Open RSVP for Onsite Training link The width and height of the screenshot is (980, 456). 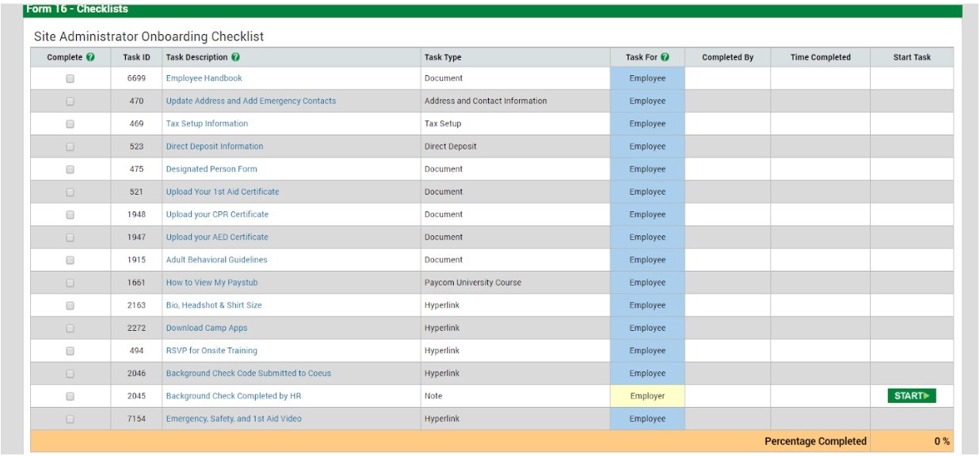[212, 351]
